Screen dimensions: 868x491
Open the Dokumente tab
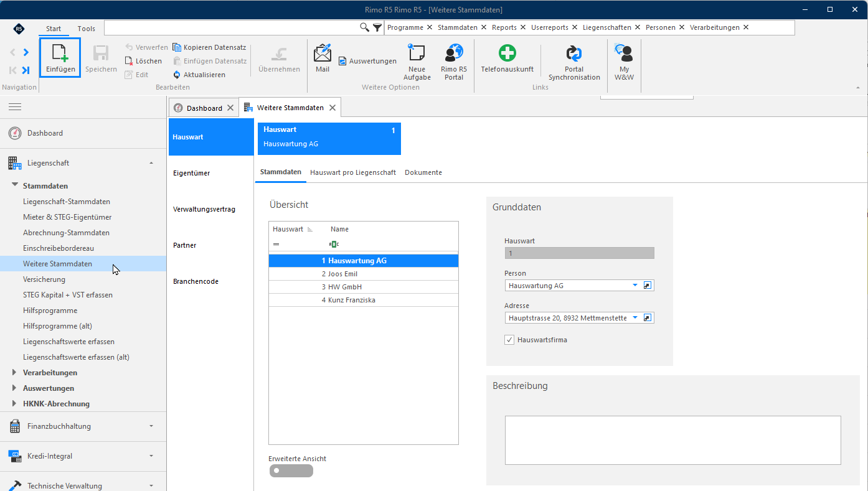point(423,172)
